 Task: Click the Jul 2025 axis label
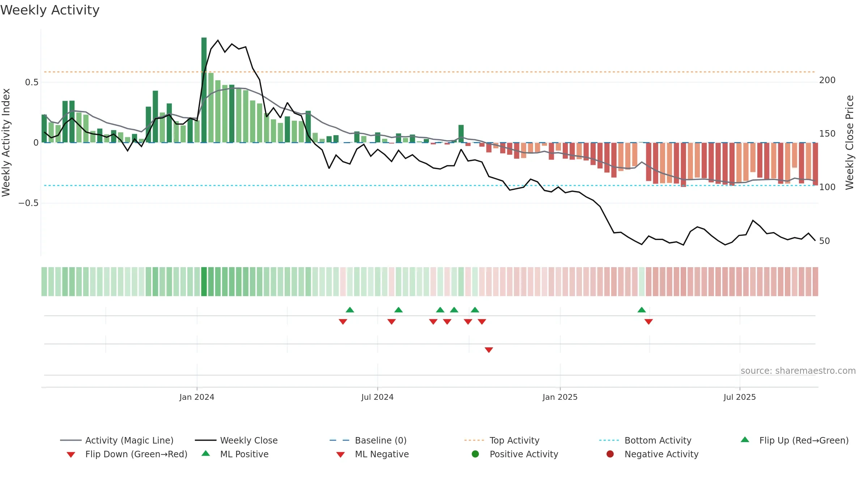(740, 397)
